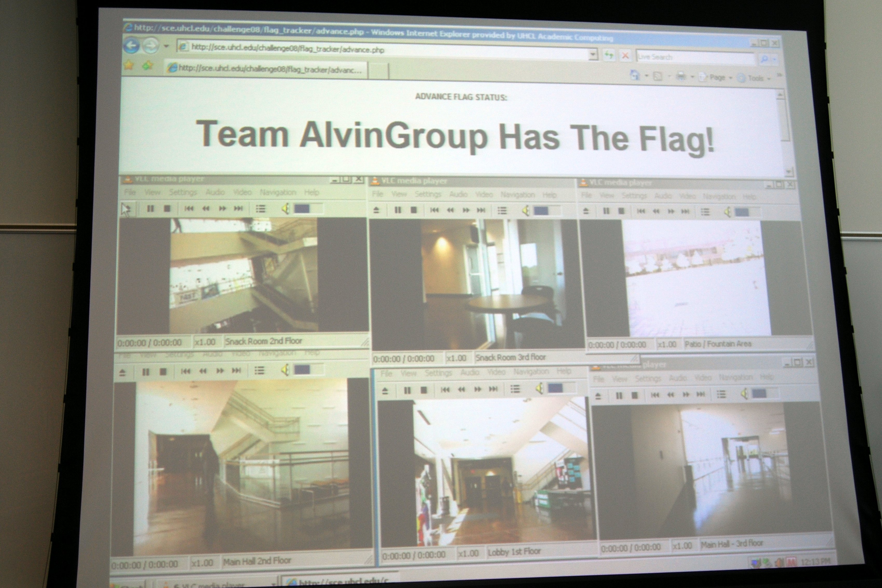The width and height of the screenshot is (882, 588).
Task: Mute the Patio / Fountain Area player speaker
Action: tap(727, 212)
